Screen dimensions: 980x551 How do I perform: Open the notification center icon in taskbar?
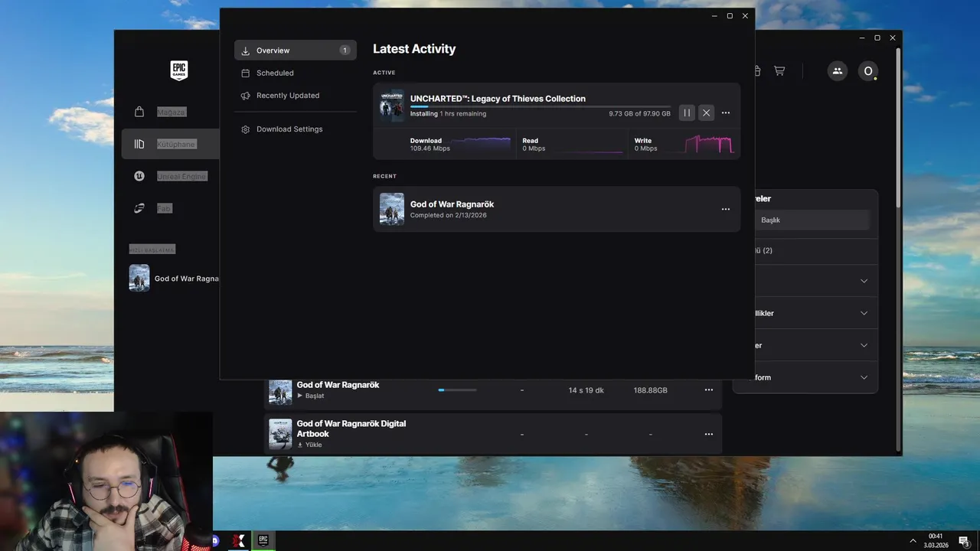(965, 541)
